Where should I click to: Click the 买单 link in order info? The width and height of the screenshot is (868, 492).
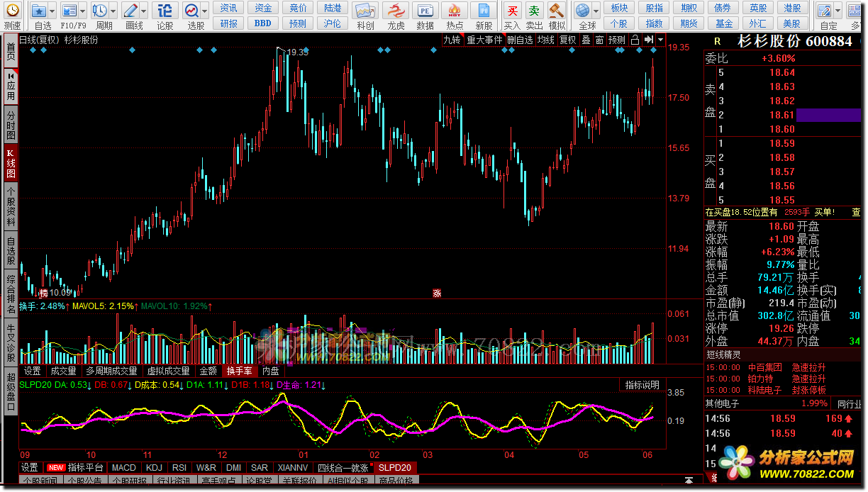click(823, 211)
